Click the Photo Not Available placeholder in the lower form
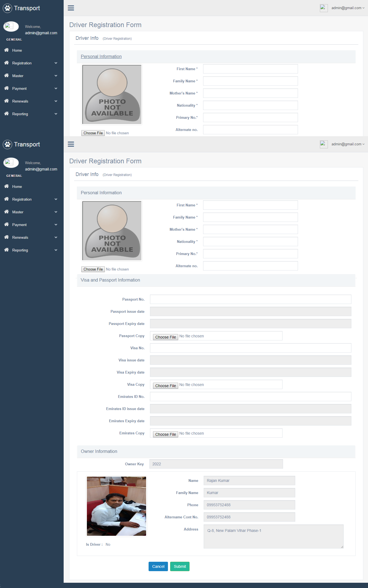Image resolution: width=368 pixels, height=588 pixels. point(112,231)
